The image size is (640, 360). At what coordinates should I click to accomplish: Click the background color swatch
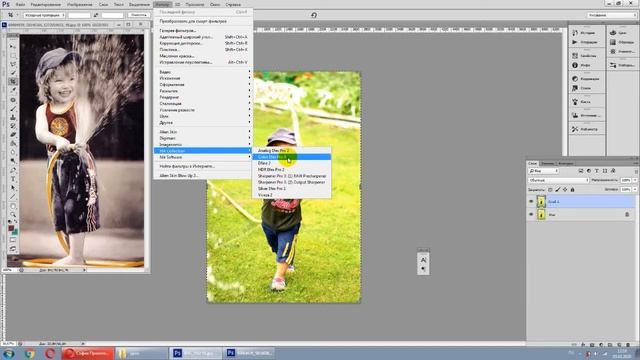[15, 232]
